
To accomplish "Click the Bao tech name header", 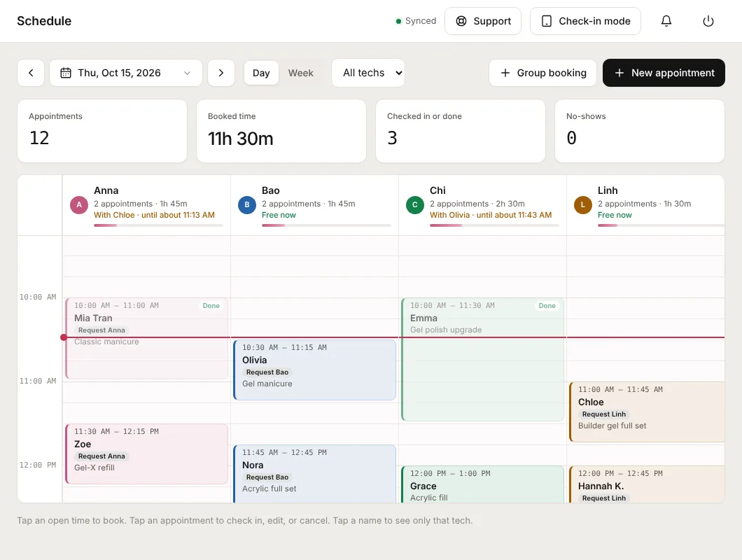I will click(271, 190).
